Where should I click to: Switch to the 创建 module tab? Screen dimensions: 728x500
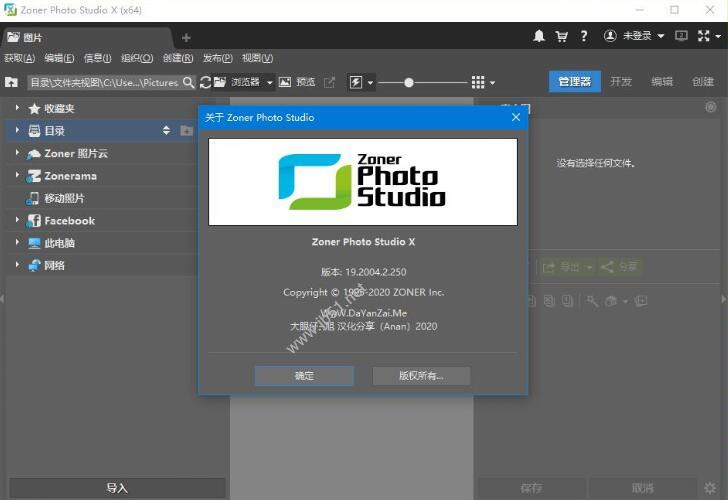click(702, 82)
